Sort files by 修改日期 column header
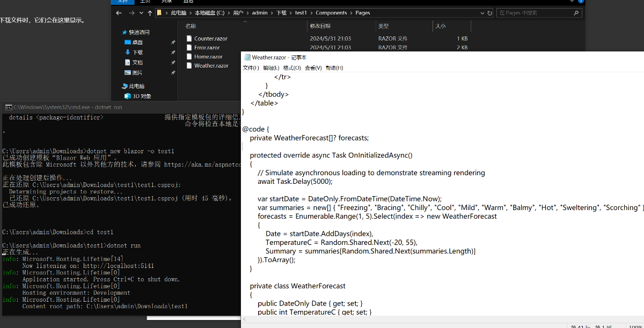The height and width of the screenshot is (328, 644). click(x=320, y=26)
